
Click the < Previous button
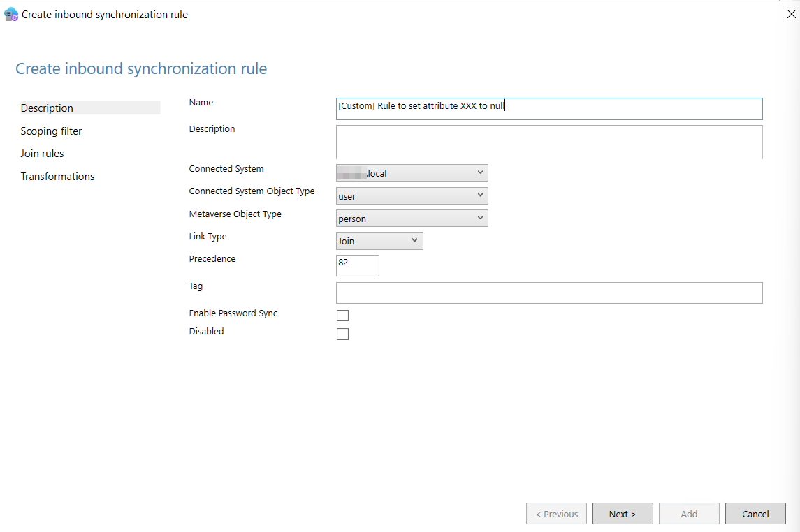pos(556,514)
